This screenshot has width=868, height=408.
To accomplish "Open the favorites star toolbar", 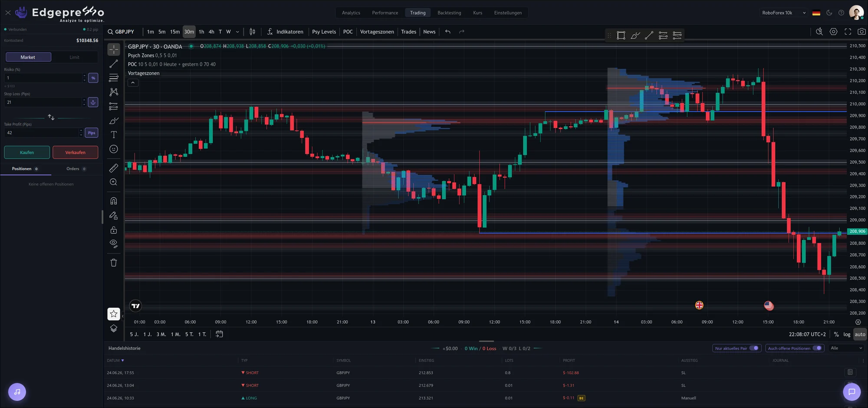I will click(x=114, y=314).
